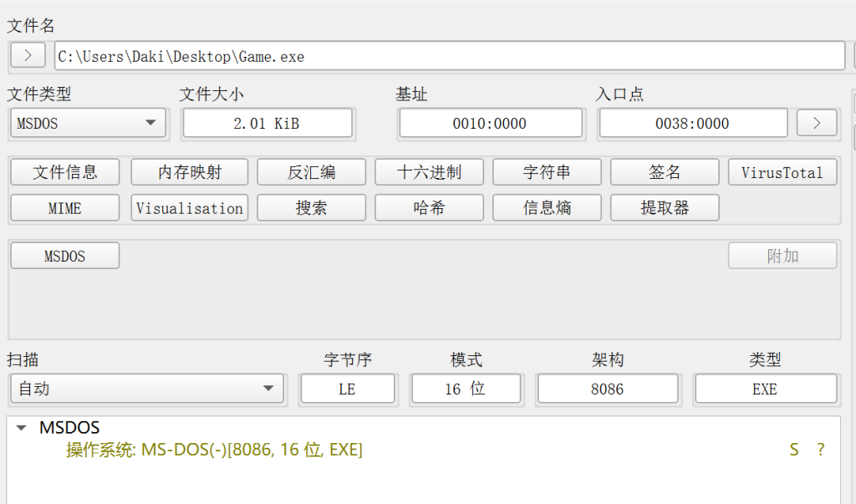This screenshot has height=504, width=856.
Task: Click the Game.exe file path field
Action: point(450,57)
